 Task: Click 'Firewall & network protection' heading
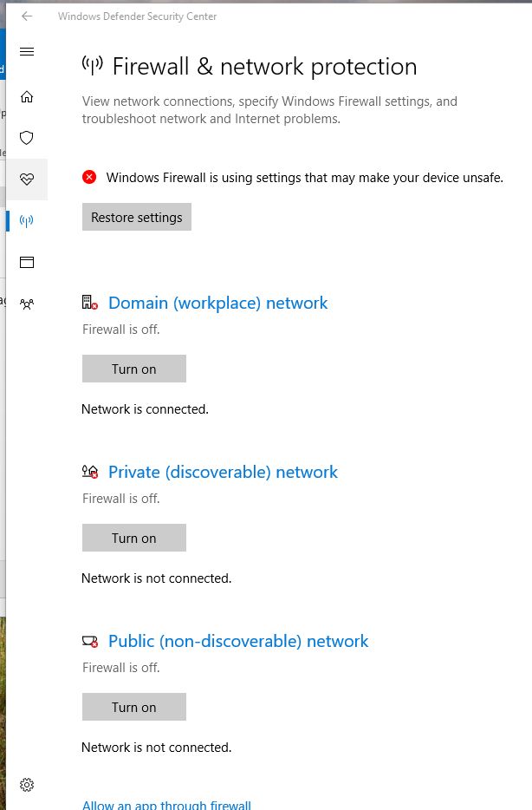pyautogui.click(x=265, y=67)
